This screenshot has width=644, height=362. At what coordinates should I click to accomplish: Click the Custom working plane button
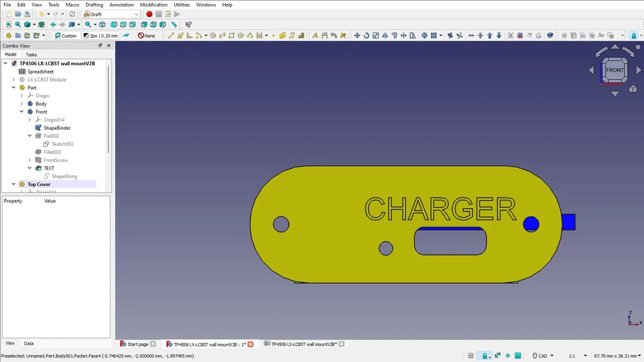tap(65, 35)
